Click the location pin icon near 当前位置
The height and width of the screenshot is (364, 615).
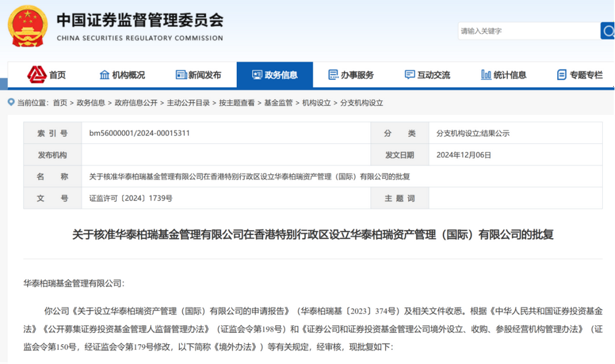click(x=12, y=103)
